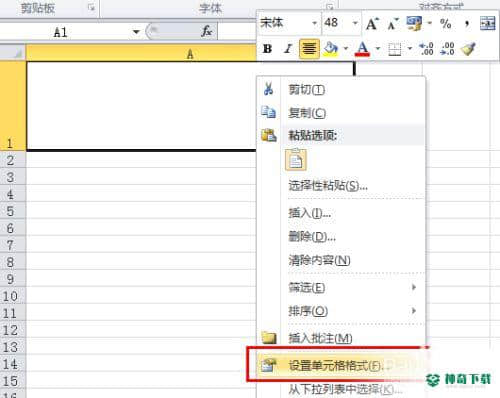This screenshot has height=398, width=500.
Task: Apply comma style number format
Action: coord(467,24)
